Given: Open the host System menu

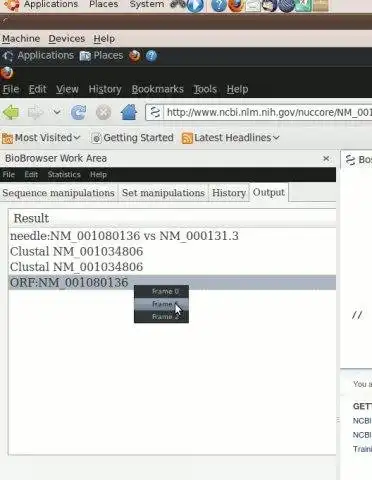Looking at the screenshot, I should click(147, 4).
